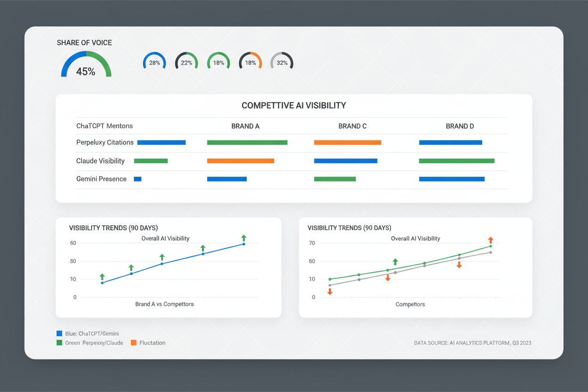Viewport: 588px width, 392px height.
Task: Click the 22% mini gauge
Action: tap(187, 62)
